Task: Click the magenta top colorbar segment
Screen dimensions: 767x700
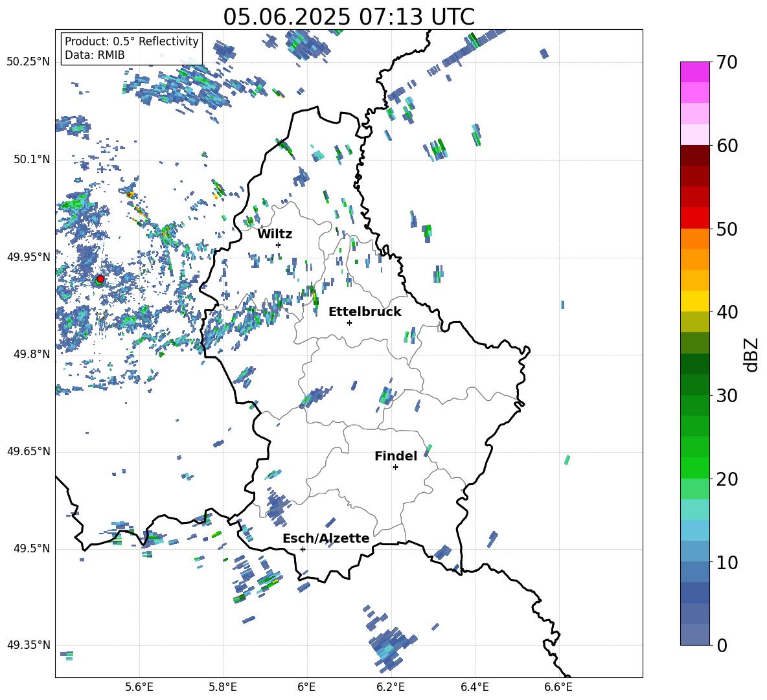Action: click(694, 72)
